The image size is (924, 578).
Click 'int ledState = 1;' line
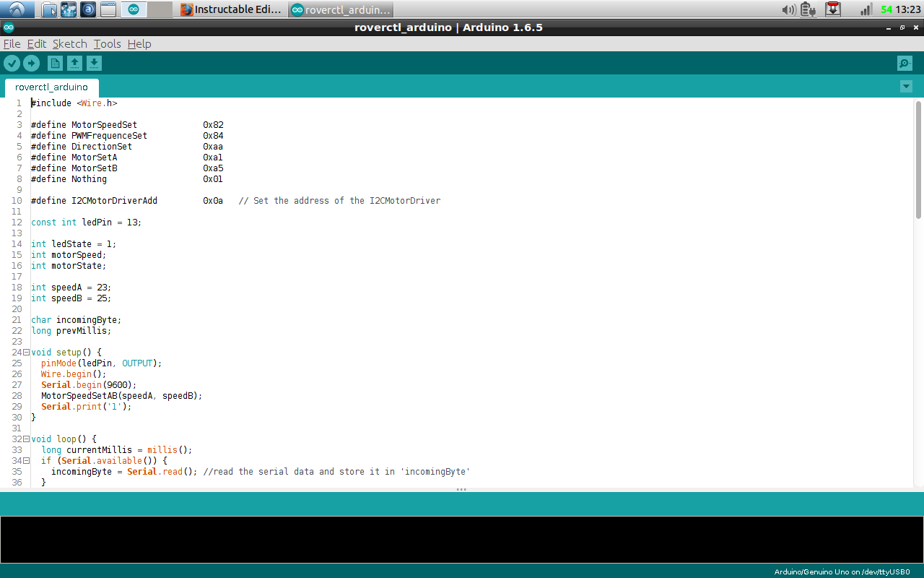[x=74, y=244]
